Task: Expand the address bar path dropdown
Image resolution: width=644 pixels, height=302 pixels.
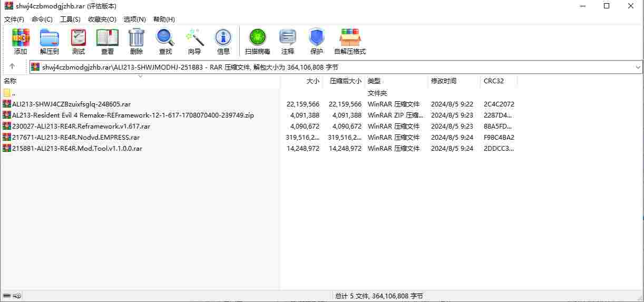Action: (x=638, y=67)
